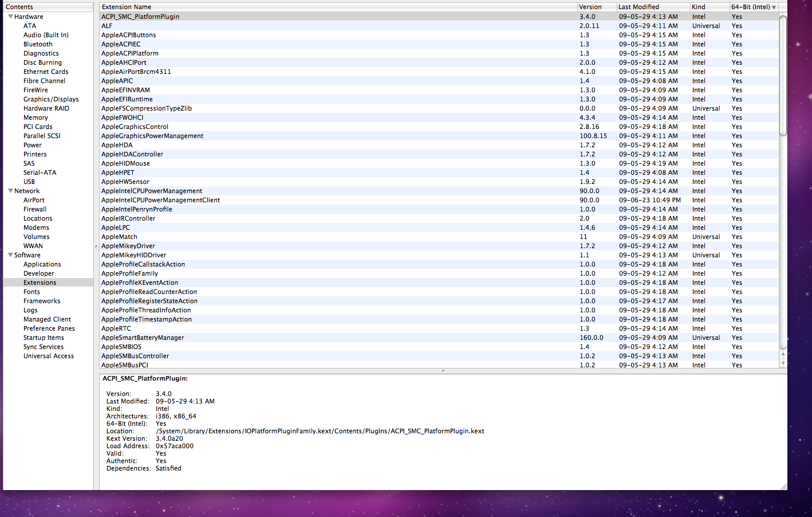Select the AppleHDAController row
The height and width of the screenshot is (517, 812).
pyautogui.click(x=439, y=154)
